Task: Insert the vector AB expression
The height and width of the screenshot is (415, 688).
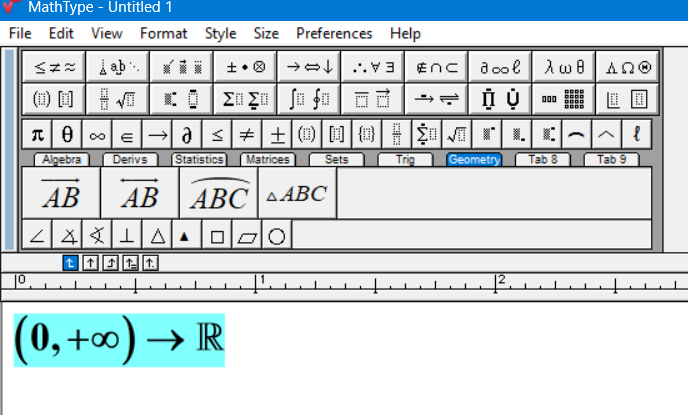Action: tap(61, 193)
